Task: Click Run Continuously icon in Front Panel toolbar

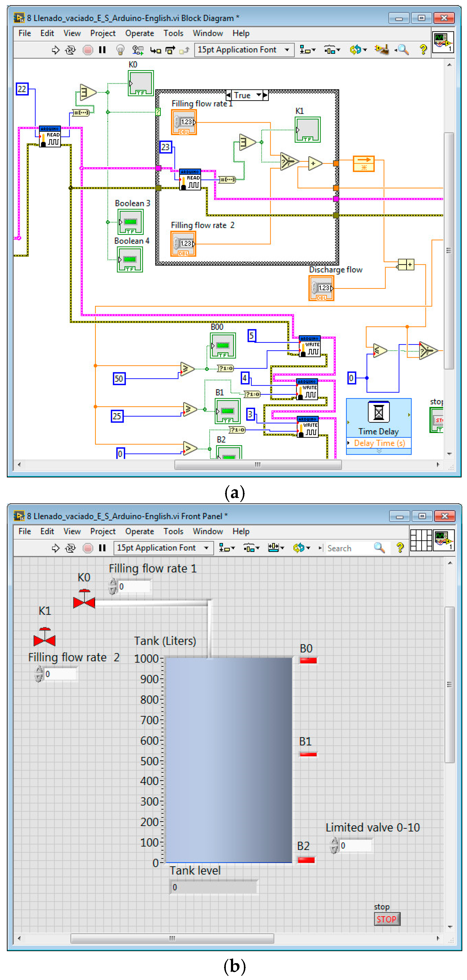Action: (x=70, y=548)
